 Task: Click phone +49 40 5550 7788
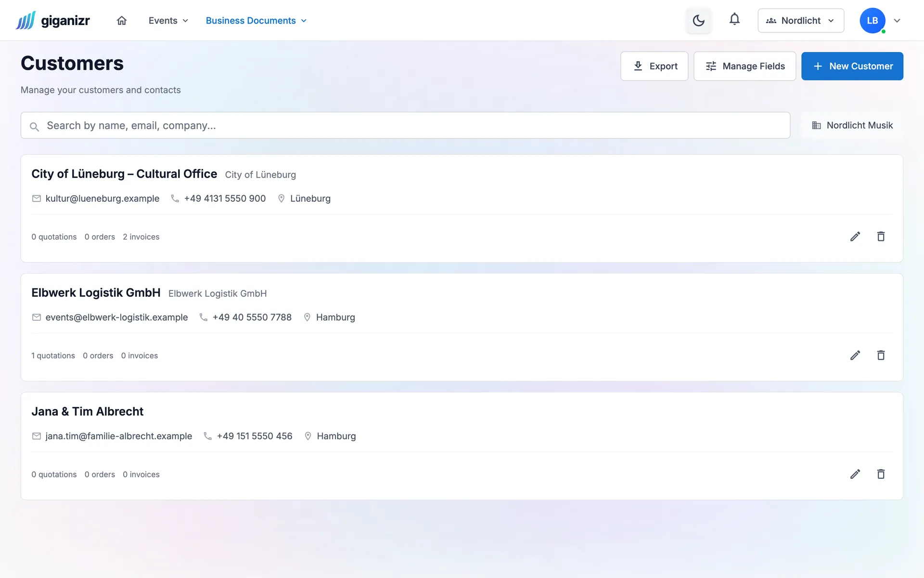coord(252,317)
